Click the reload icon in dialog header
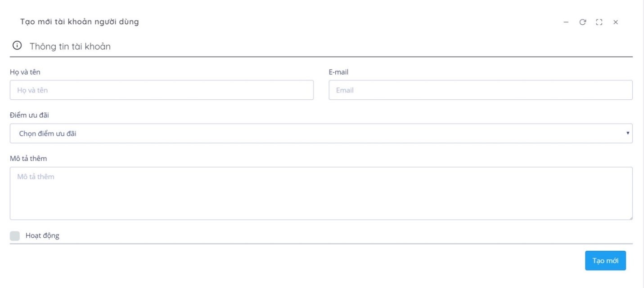 (582, 22)
